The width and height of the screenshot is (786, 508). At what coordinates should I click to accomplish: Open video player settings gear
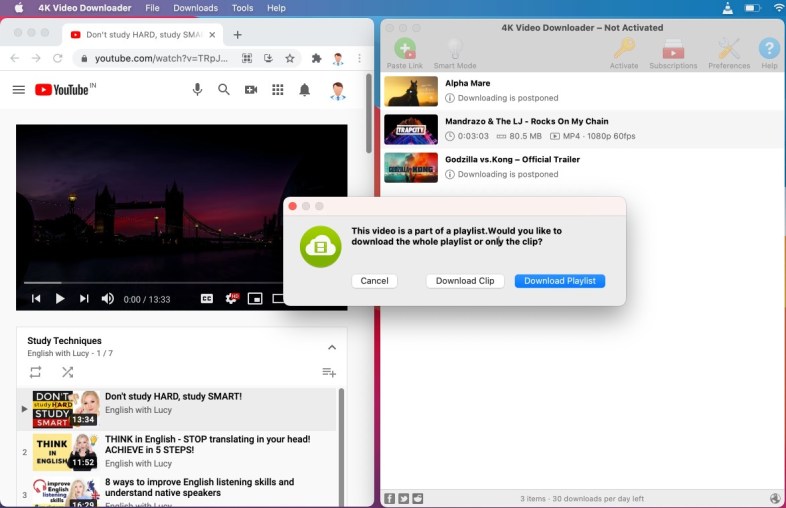point(232,299)
